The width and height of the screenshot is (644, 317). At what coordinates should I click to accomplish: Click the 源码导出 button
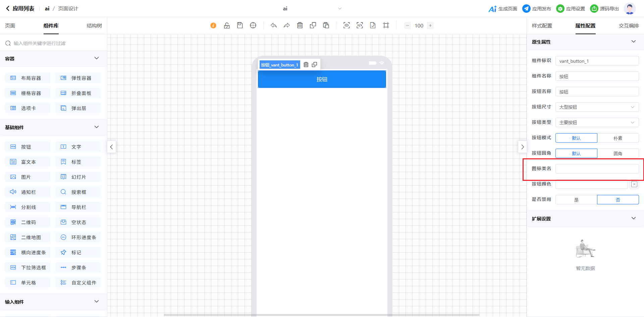tap(605, 9)
